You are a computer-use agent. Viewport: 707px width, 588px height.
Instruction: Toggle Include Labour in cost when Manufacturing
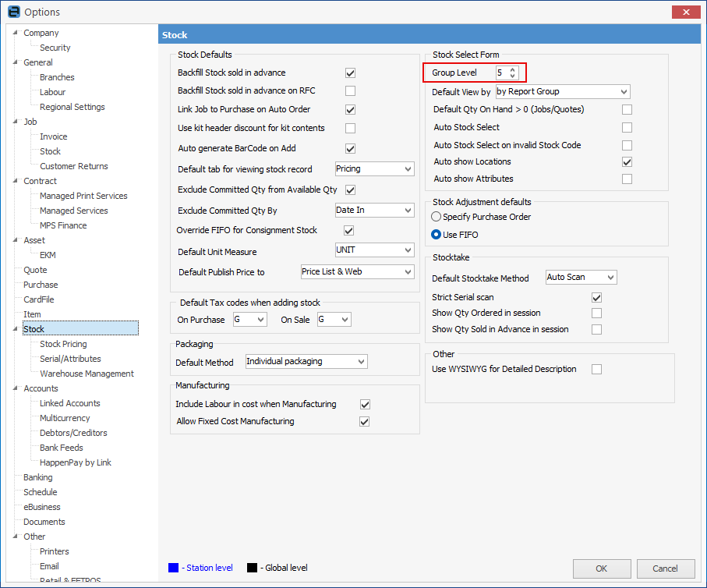366,404
